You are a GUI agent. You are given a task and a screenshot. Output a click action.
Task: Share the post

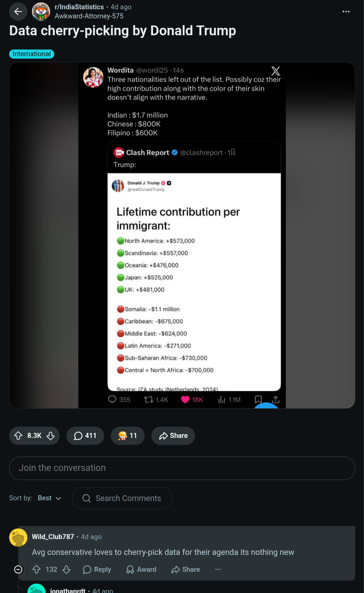[173, 436]
